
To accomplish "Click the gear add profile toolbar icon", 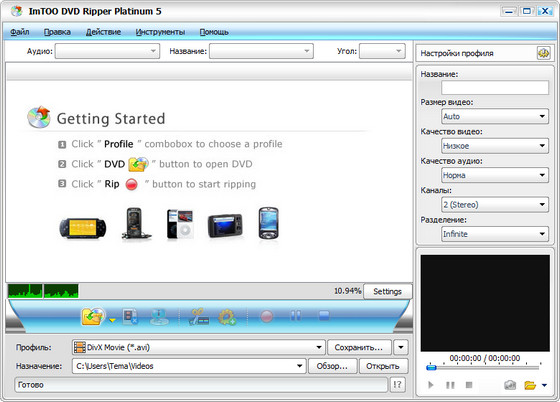I will (227, 317).
